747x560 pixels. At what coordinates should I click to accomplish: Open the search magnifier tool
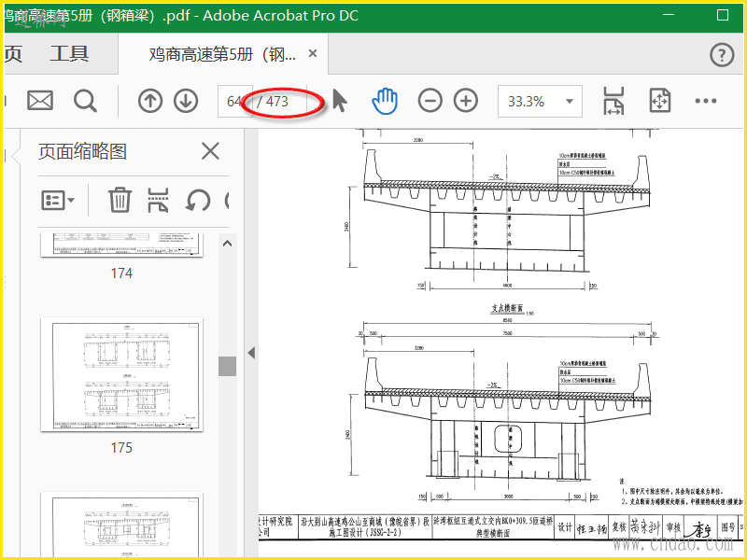pyautogui.click(x=85, y=101)
